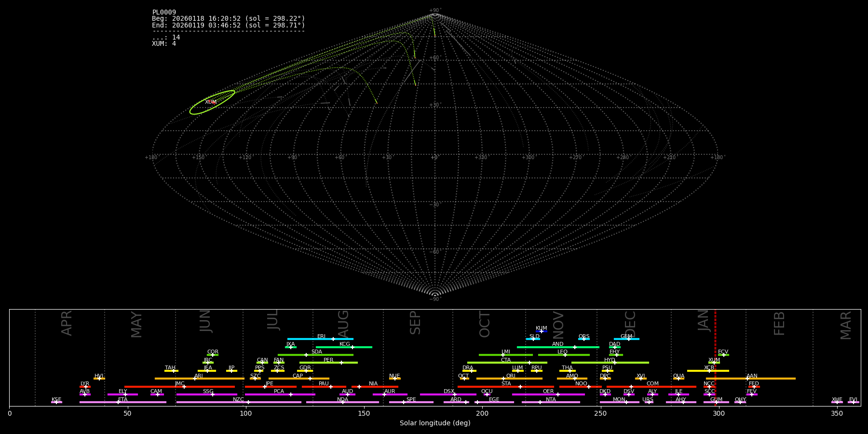Click the QUA shower peak cross
The width and height of the screenshot is (868, 434).
(x=678, y=379)
